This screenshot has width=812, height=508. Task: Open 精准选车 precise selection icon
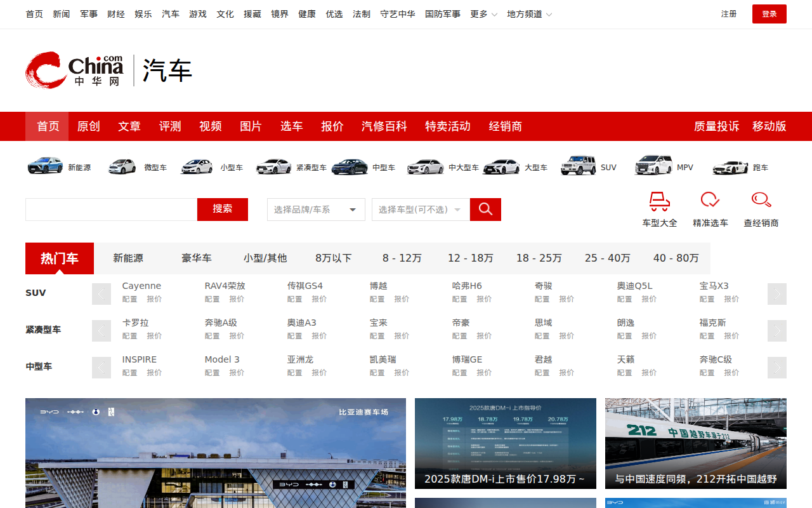[710, 201]
